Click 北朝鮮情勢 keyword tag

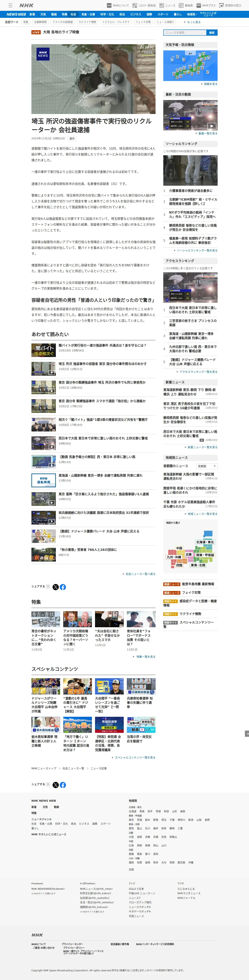[x=40, y=22]
